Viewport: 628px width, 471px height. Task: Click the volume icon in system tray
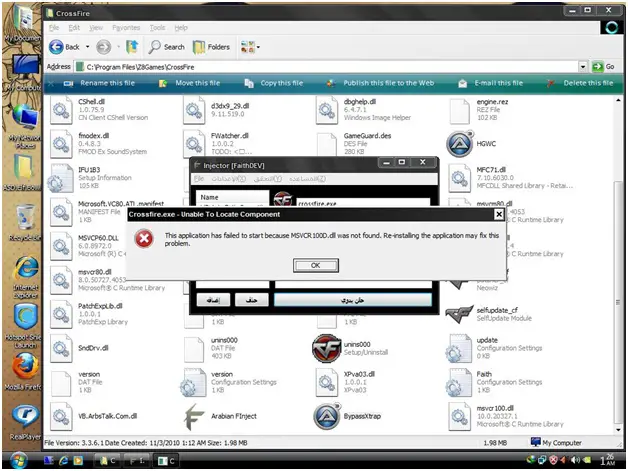tap(575, 460)
